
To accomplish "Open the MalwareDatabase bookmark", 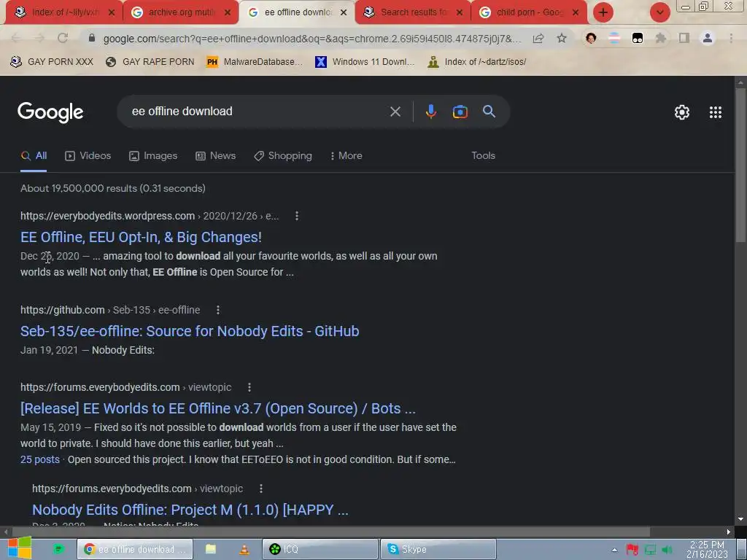I will (255, 62).
